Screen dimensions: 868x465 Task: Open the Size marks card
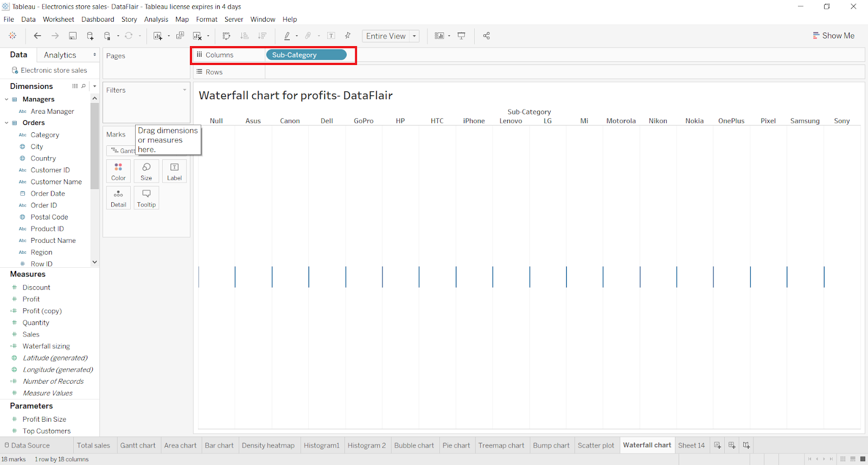(x=146, y=171)
